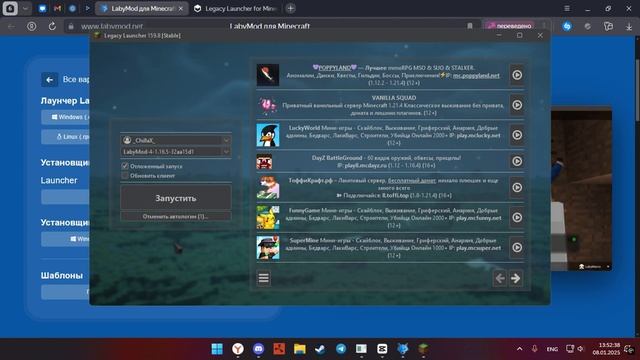
Task: Open a new browser tab
Action: pos(291,8)
